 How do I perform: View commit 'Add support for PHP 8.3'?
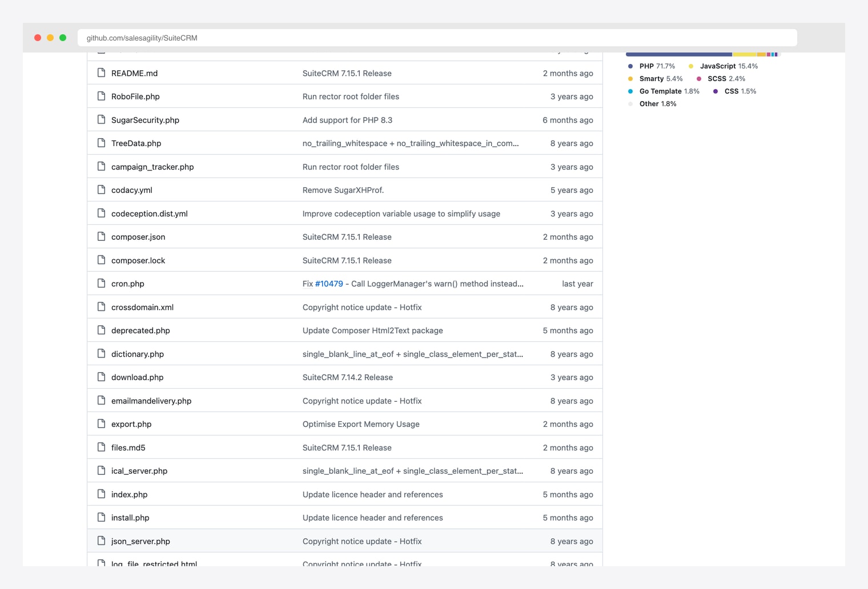(347, 120)
